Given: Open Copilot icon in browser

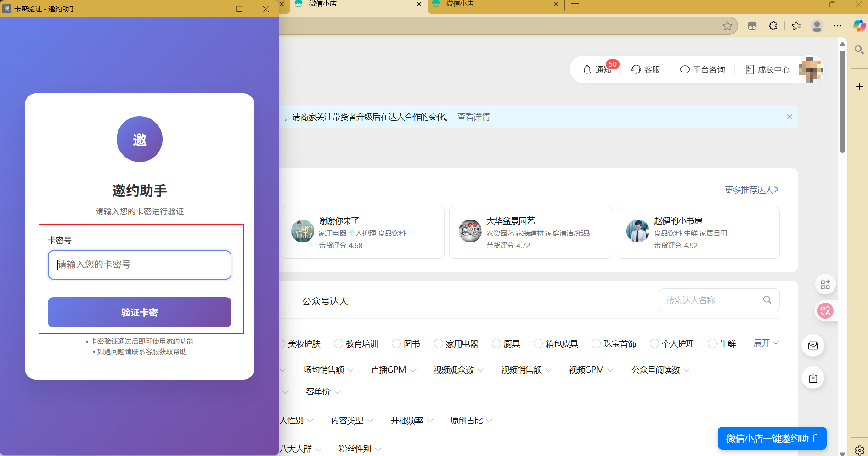Looking at the screenshot, I should pos(859,26).
